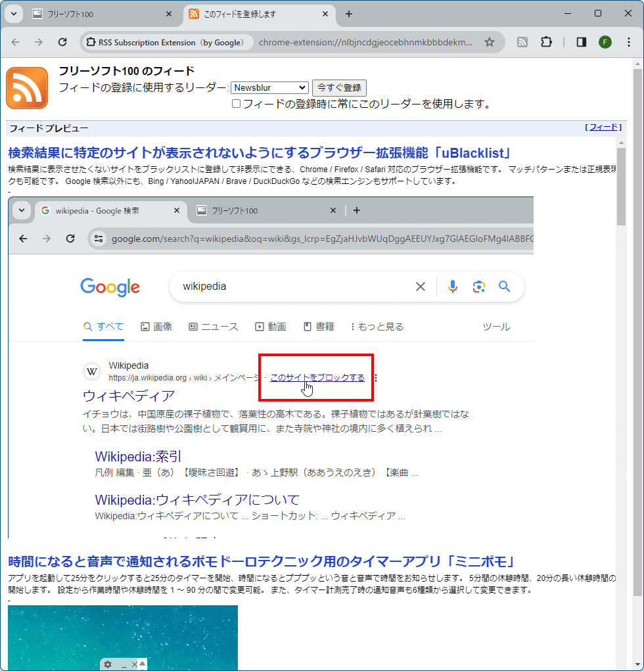Focus the chrome-extension URL in address bar
The width and height of the screenshot is (644, 671).
coord(365,42)
